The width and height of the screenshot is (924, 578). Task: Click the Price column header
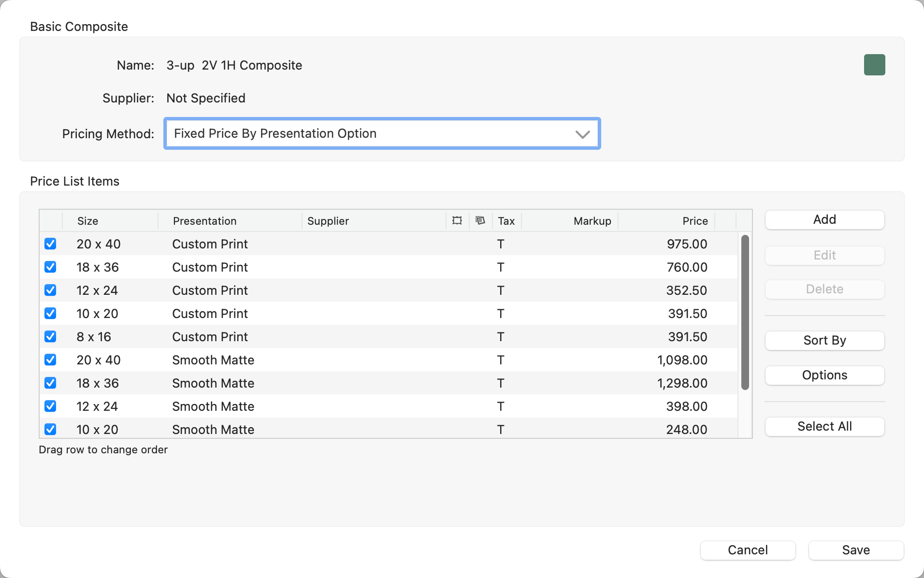point(694,221)
